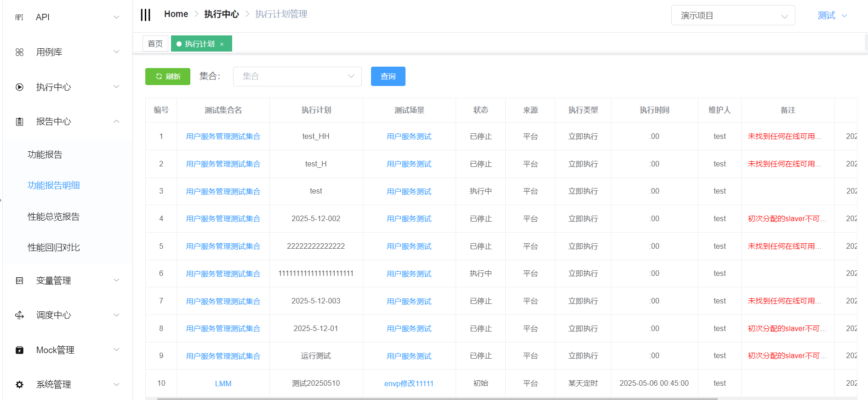Click the Mock管理 icon
This screenshot has height=400, width=868.
coord(19,350)
